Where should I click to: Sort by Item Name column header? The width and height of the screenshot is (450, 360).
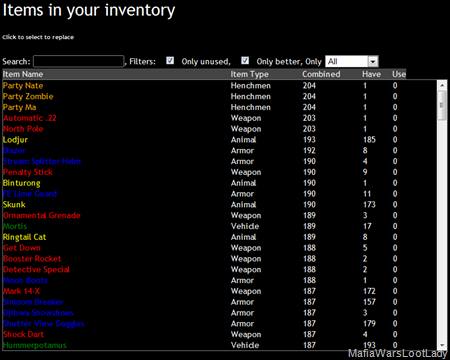point(23,74)
